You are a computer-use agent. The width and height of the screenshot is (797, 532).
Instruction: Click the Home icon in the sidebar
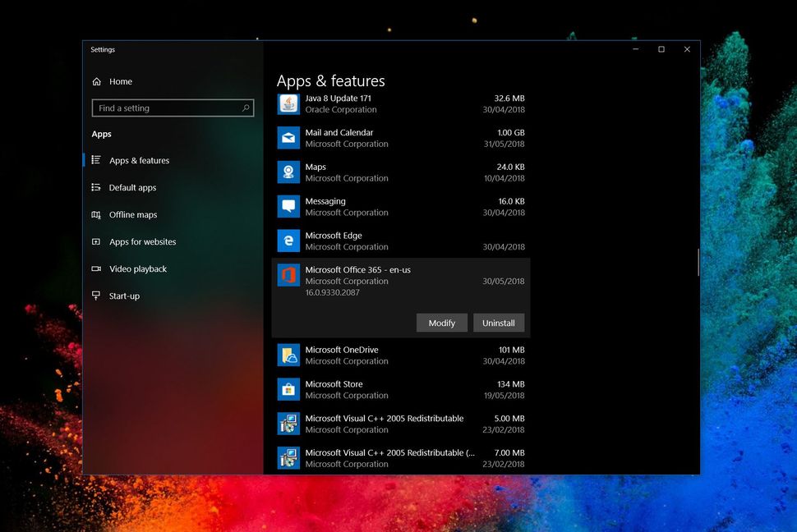coord(97,81)
